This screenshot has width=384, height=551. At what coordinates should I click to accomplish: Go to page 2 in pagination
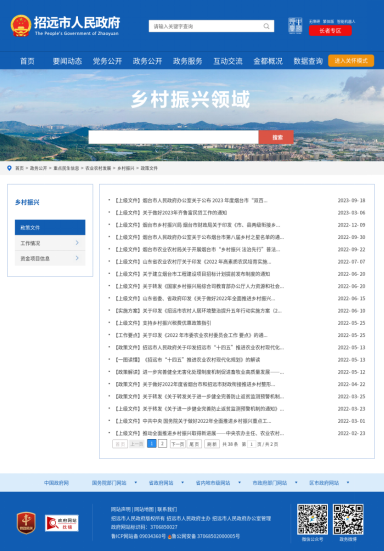click(162, 444)
